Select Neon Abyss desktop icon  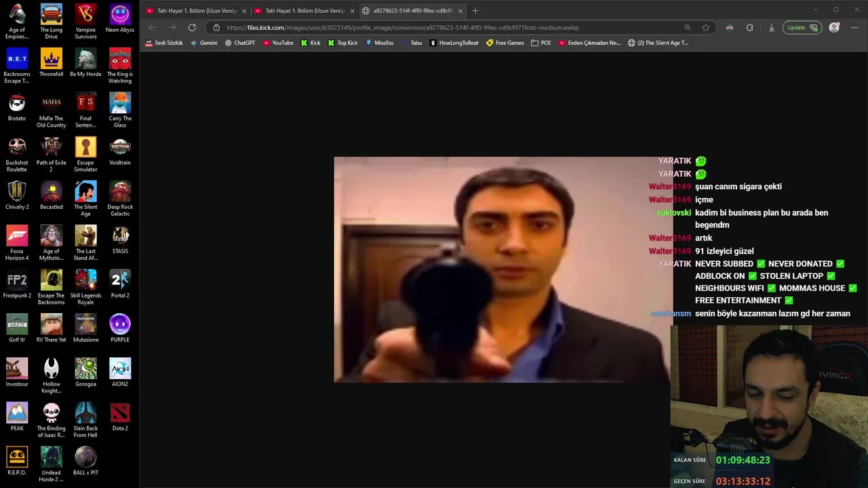(120, 19)
